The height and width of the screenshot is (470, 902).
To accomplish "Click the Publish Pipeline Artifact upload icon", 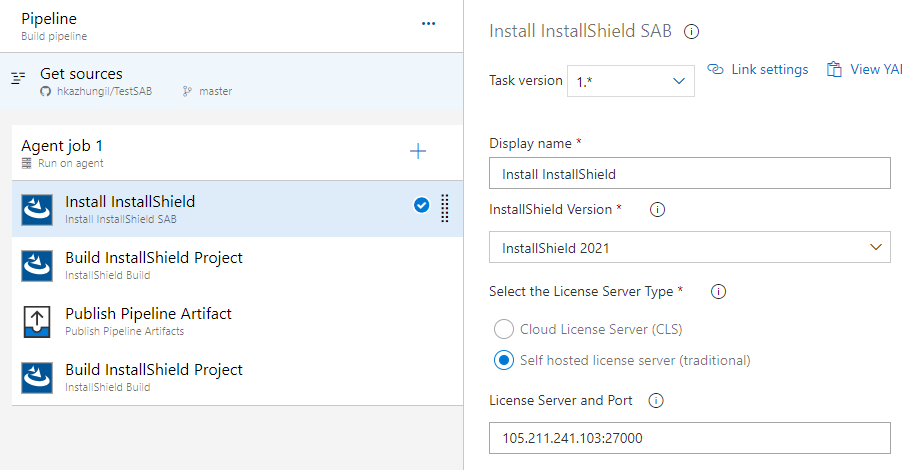I will pos(37,322).
